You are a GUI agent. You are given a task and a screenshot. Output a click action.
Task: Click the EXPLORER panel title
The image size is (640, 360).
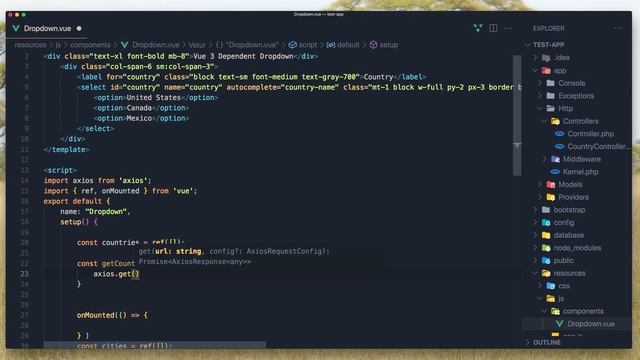[x=548, y=28]
